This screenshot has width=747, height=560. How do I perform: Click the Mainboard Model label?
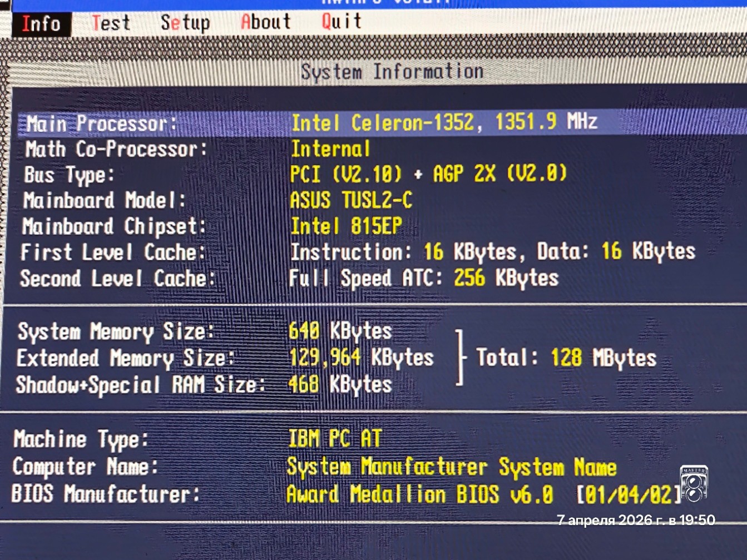[104, 200]
